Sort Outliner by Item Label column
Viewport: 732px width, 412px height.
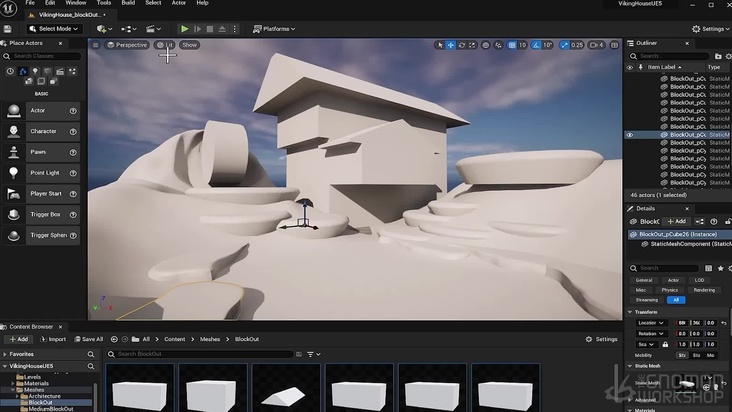coord(664,67)
